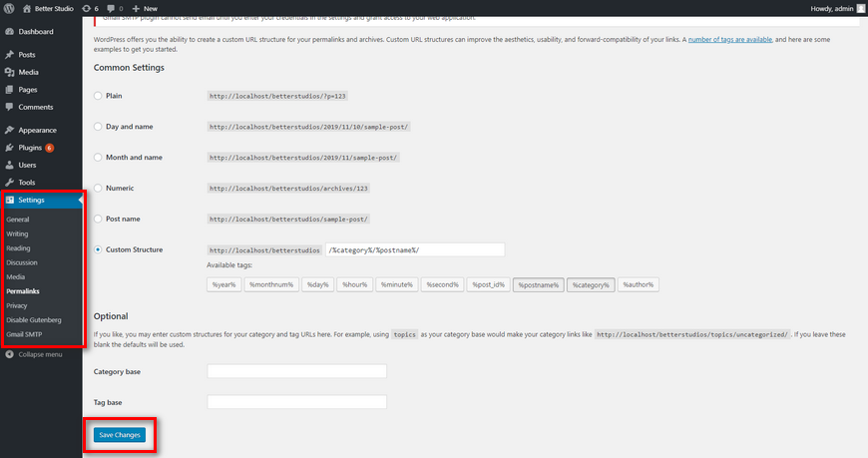The height and width of the screenshot is (458, 868).
Task: Go to General settings submenu
Action: pos(18,220)
